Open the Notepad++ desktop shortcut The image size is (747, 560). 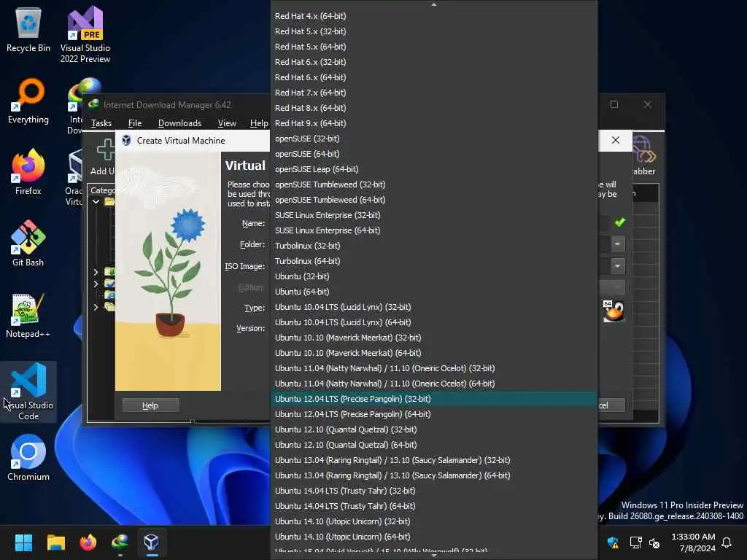[x=28, y=315]
